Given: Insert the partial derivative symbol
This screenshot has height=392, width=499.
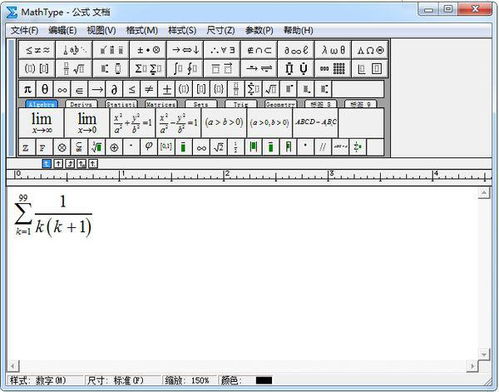Looking at the screenshot, I should (114, 89).
